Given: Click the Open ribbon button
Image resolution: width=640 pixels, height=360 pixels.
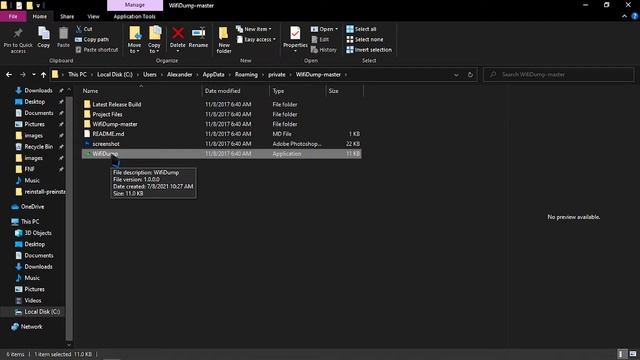Looking at the screenshot, I should (324, 29).
